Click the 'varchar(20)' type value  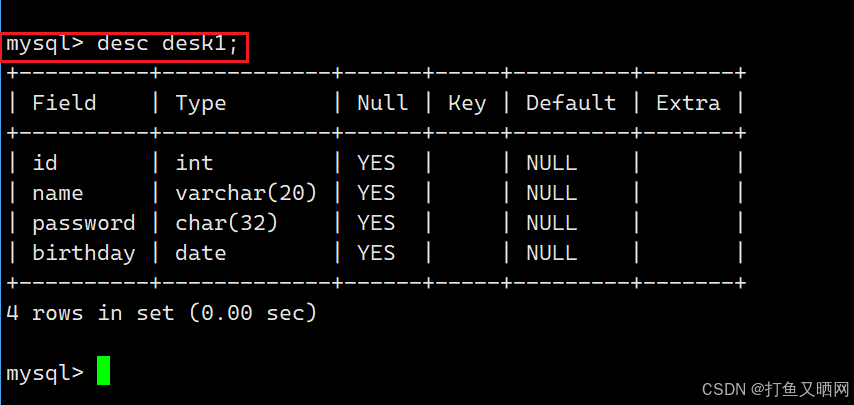(246, 193)
